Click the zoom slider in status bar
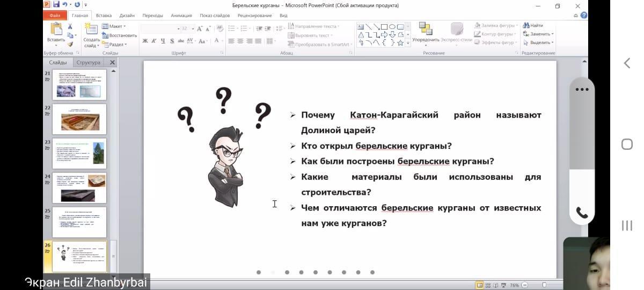 (544, 285)
